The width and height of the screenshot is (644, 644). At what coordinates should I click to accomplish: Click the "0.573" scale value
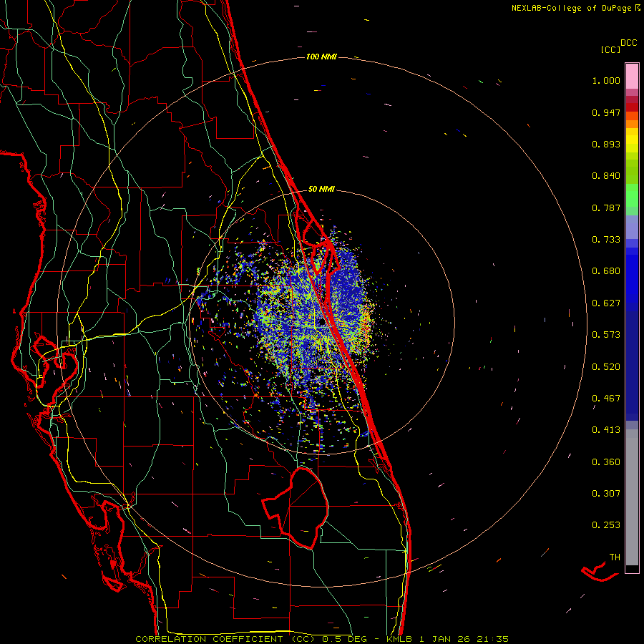[x=606, y=335]
